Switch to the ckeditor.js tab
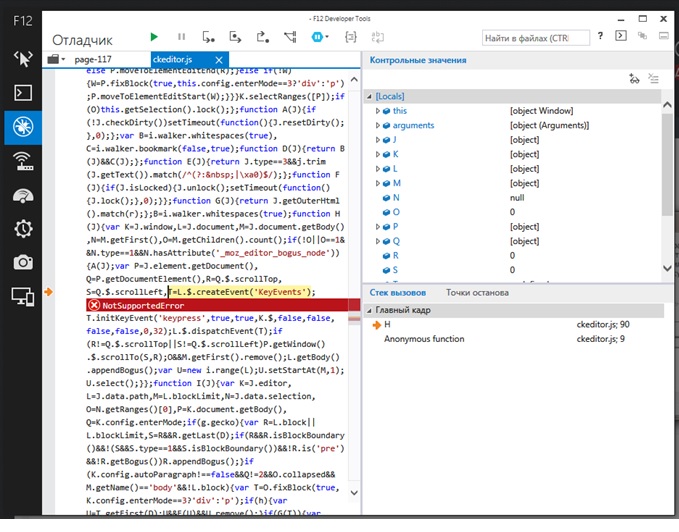The height and width of the screenshot is (532, 679). pyautogui.click(x=172, y=59)
